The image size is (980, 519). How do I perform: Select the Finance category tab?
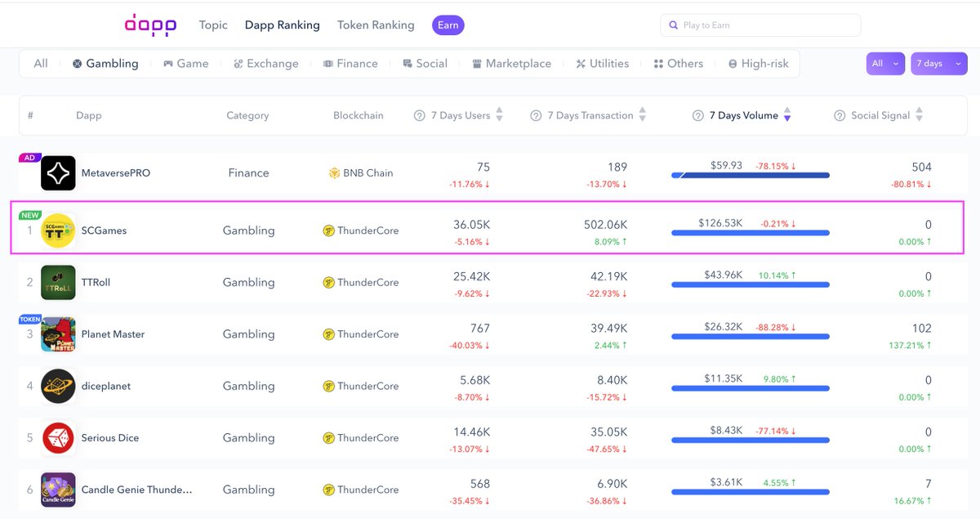pos(350,64)
